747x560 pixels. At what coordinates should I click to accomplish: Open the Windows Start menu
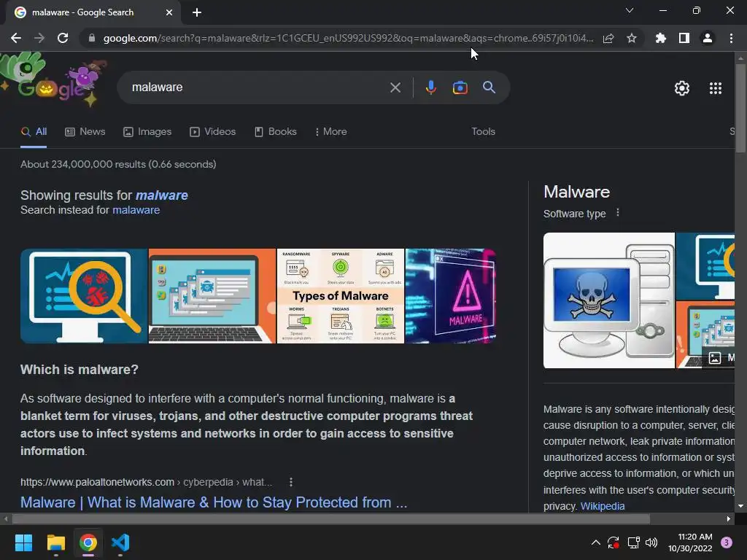click(x=23, y=542)
